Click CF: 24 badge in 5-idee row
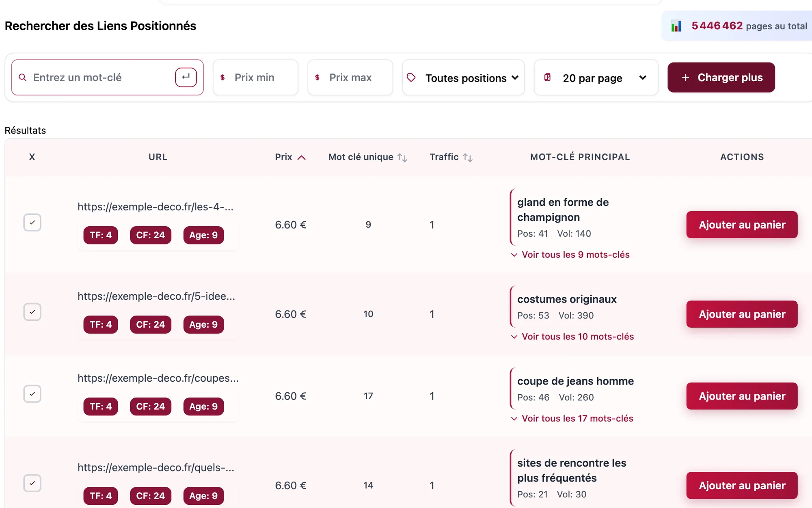 click(x=151, y=324)
